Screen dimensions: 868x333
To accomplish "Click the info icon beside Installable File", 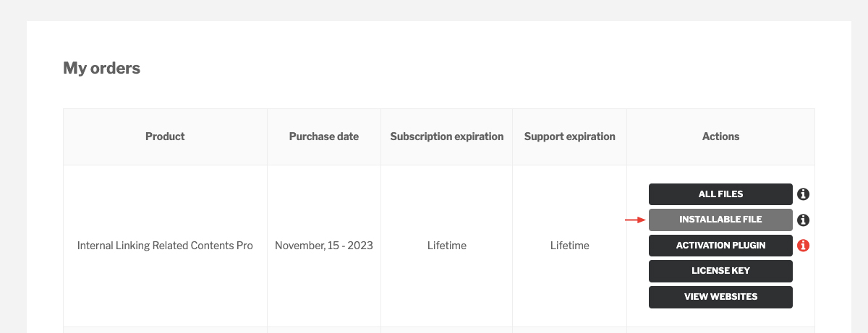I will [x=803, y=220].
